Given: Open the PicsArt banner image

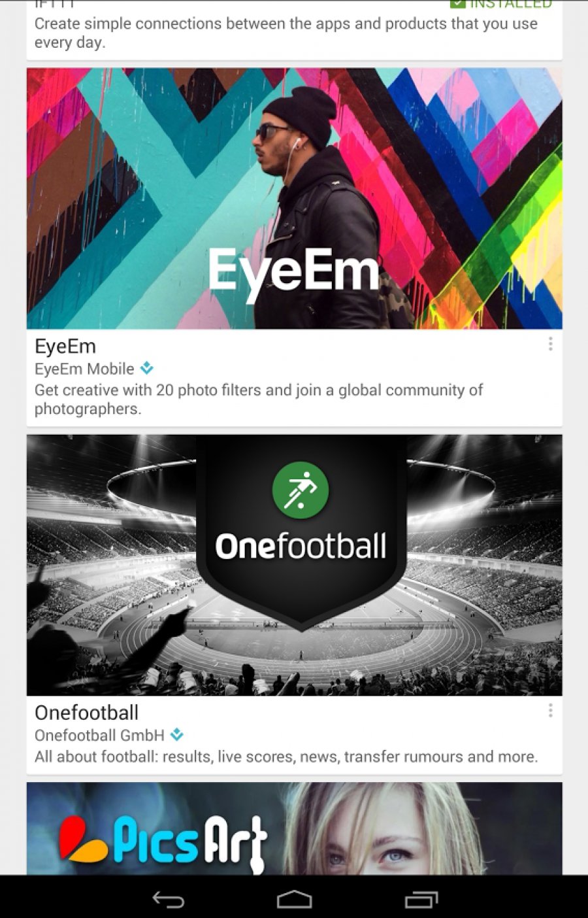Looking at the screenshot, I should [294, 828].
